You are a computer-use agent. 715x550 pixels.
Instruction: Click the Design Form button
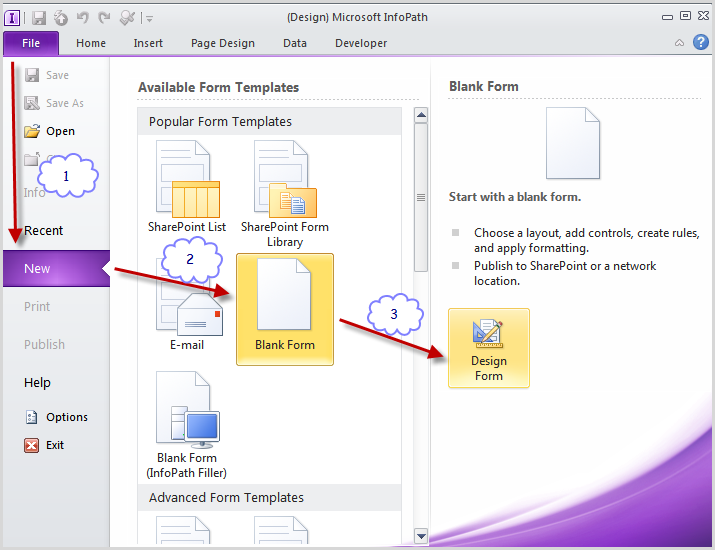489,348
